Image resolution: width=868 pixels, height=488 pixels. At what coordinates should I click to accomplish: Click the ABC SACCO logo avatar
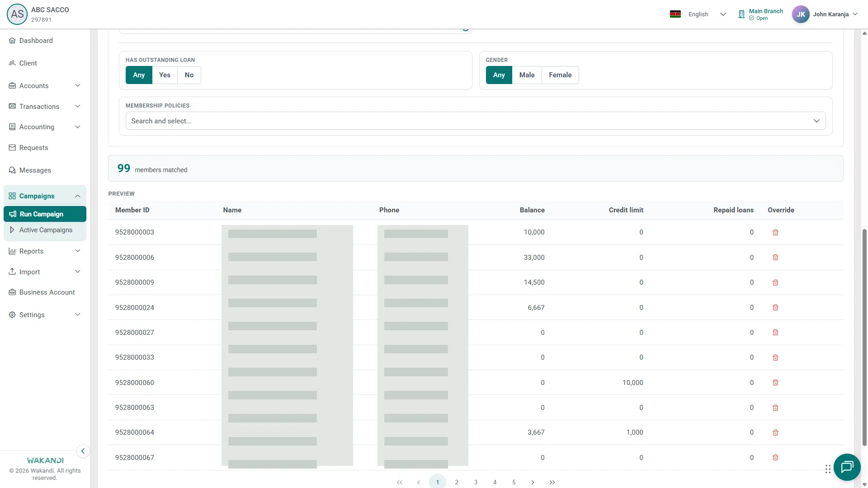click(x=17, y=14)
